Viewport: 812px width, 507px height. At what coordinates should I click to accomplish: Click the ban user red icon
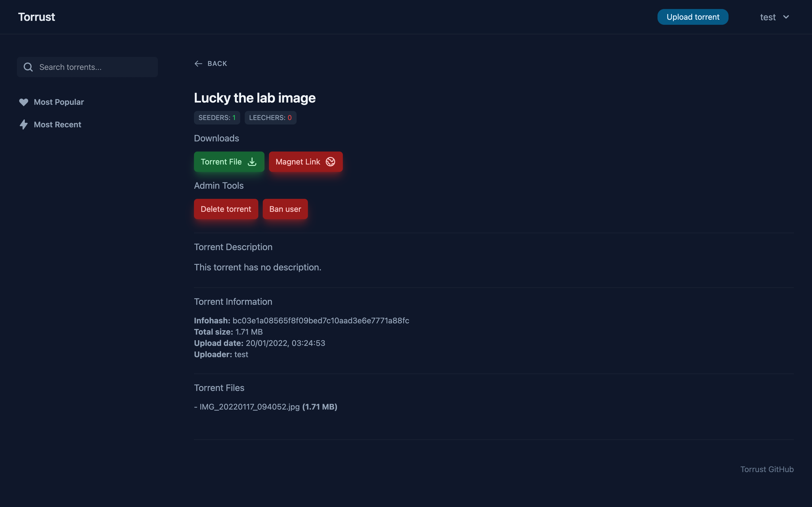(x=285, y=208)
